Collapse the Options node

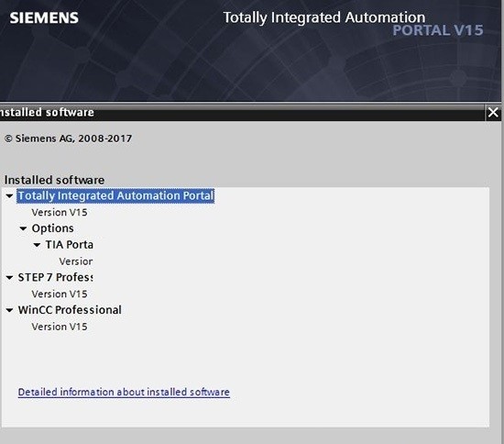coord(23,228)
